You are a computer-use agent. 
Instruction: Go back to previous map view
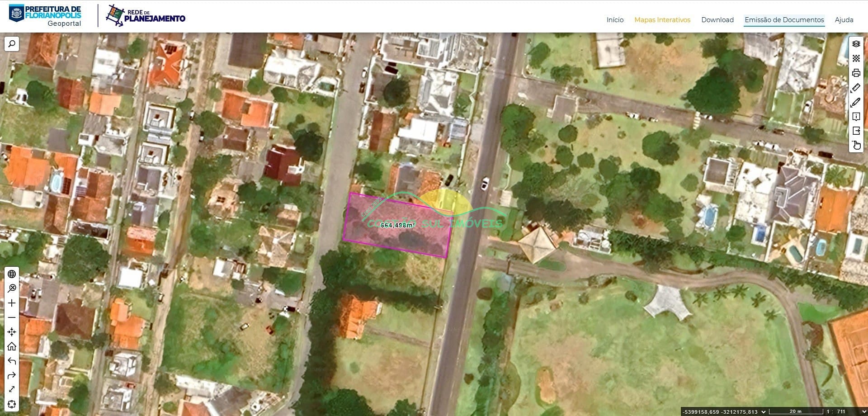tap(12, 361)
